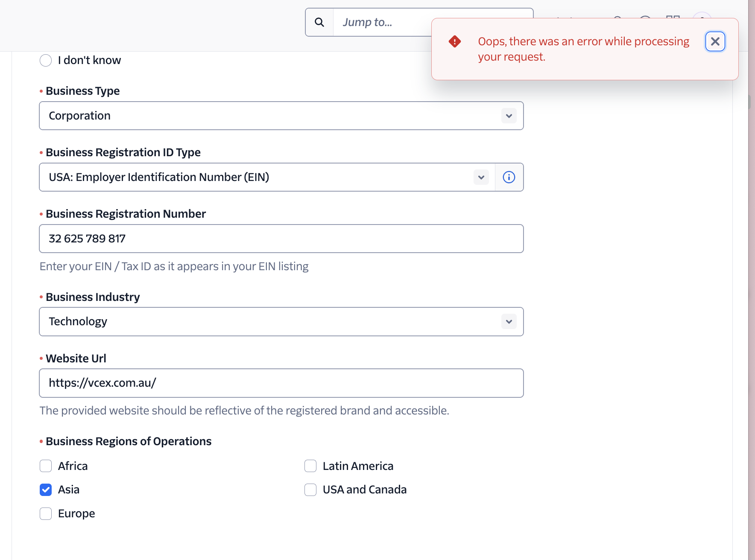Click into the Website Url field
Screen dimensions: 755x560
pos(281,383)
